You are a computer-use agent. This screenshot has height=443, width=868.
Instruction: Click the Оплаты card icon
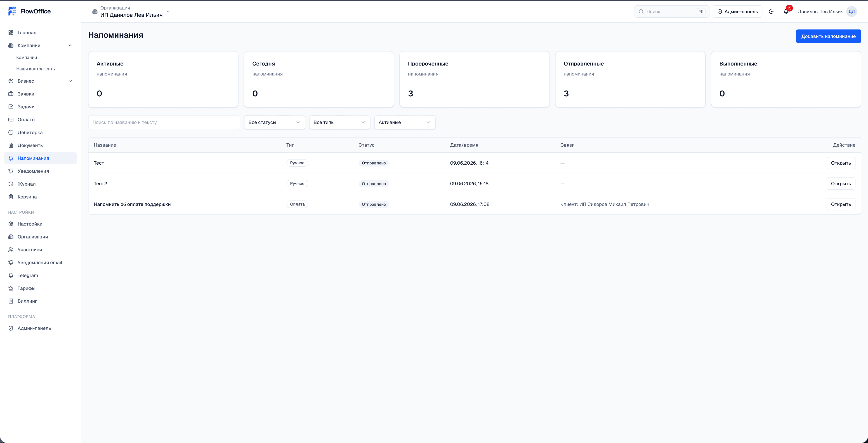click(x=11, y=119)
